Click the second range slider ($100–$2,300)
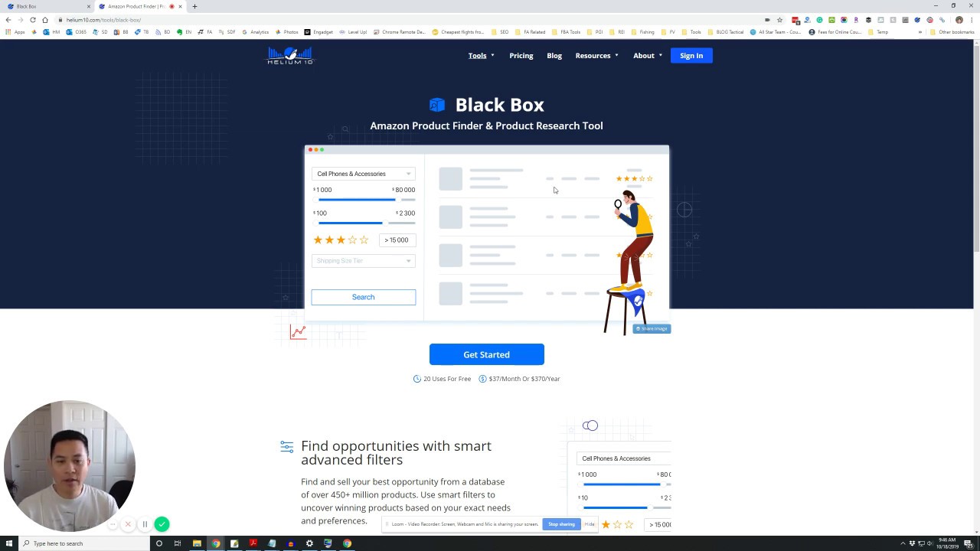 [364, 223]
